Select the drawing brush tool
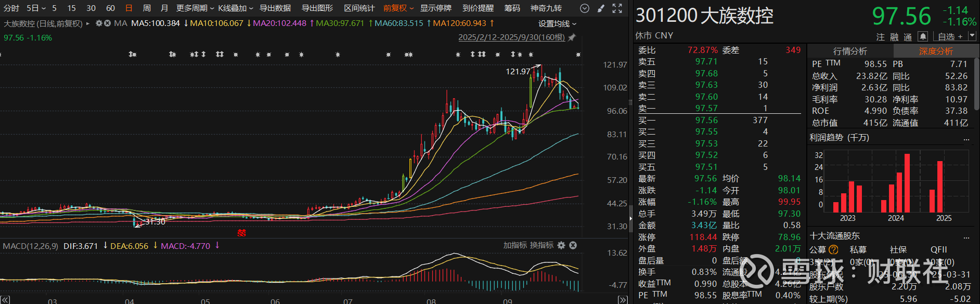This screenshot has height=304, width=980. point(601,8)
